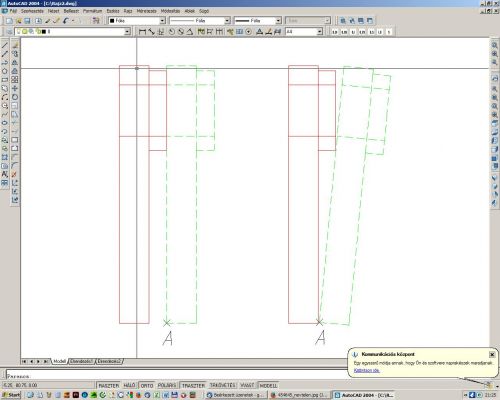Click the AutoCAD 2004 taskbar button
Screen dimensions: 500x400
click(x=364, y=395)
